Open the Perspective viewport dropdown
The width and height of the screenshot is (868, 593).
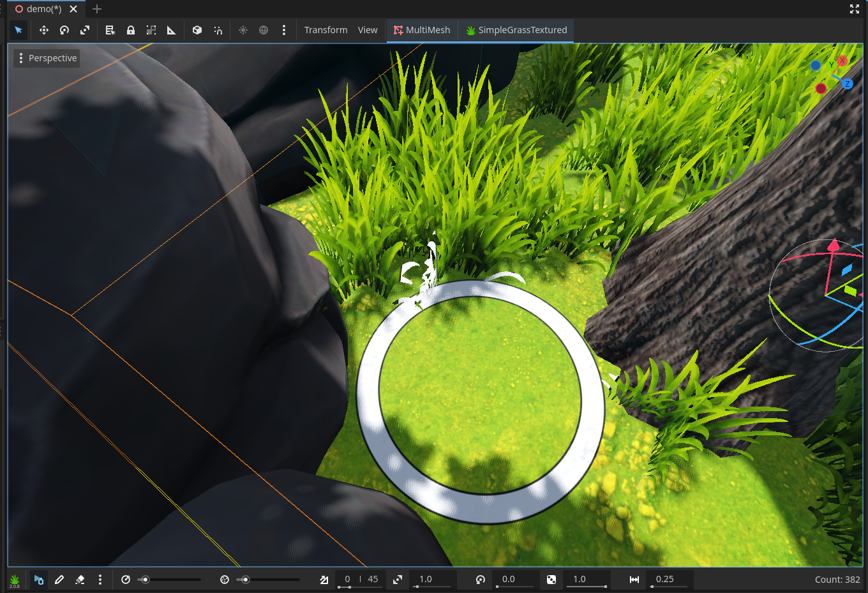tap(46, 58)
